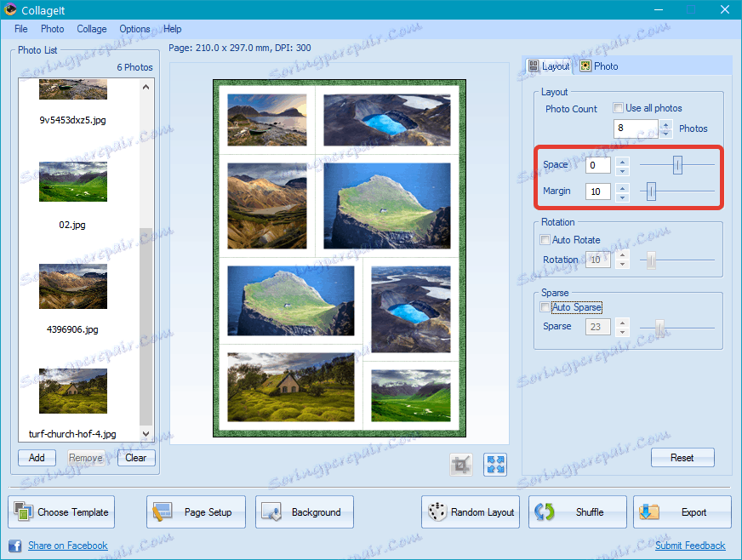742x560 pixels.
Task: Click the Margin slider handle
Action: coord(651,191)
